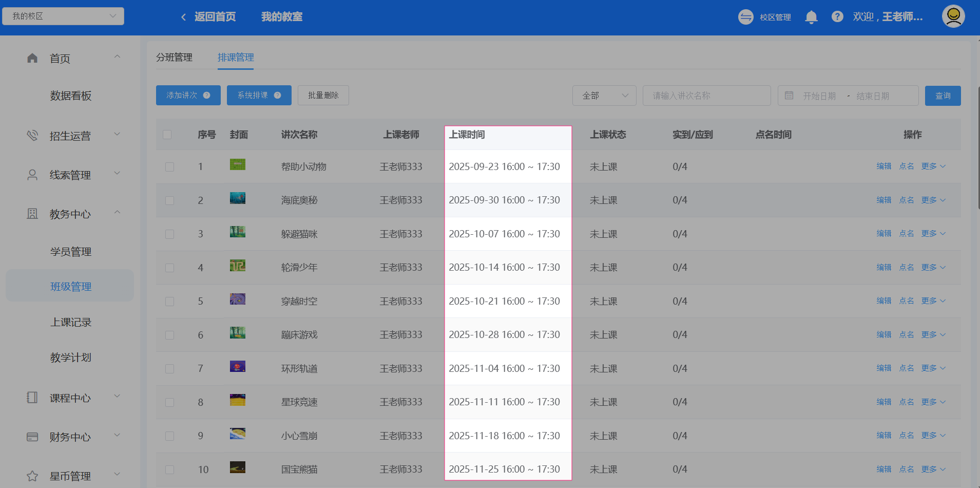The width and height of the screenshot is (980, 488).
Task: Click the 招生运营 sidebar icon
Action: (x=32, y=136)
